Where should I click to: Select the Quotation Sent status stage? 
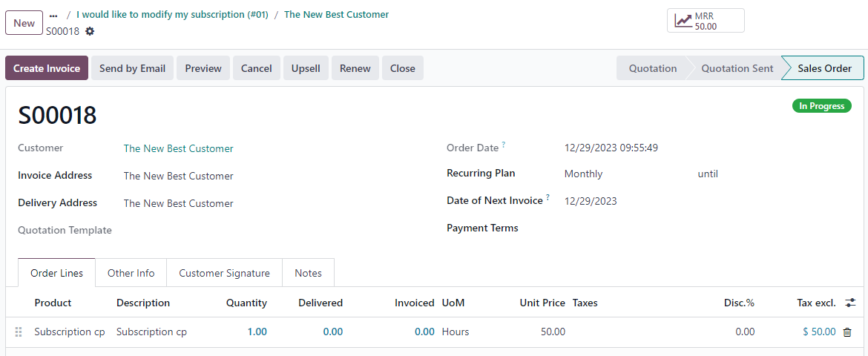(x=737, y=68)
